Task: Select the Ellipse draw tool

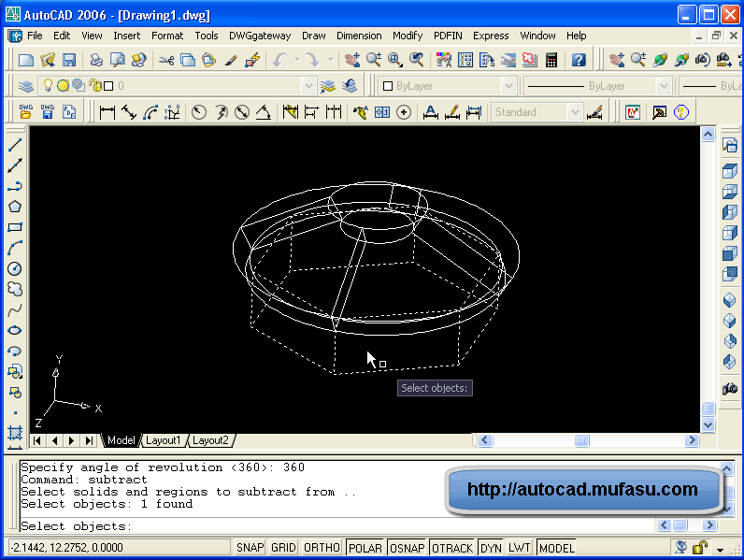Action: (15, 330)
